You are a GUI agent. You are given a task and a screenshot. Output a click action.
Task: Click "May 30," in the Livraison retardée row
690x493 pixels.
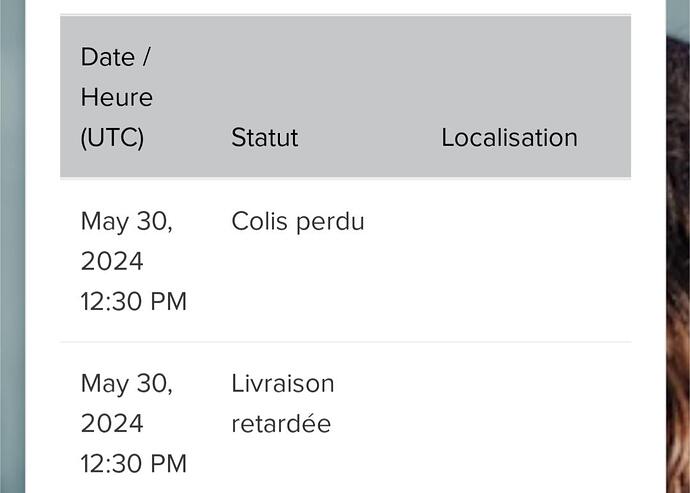click(x=127, y=384)
